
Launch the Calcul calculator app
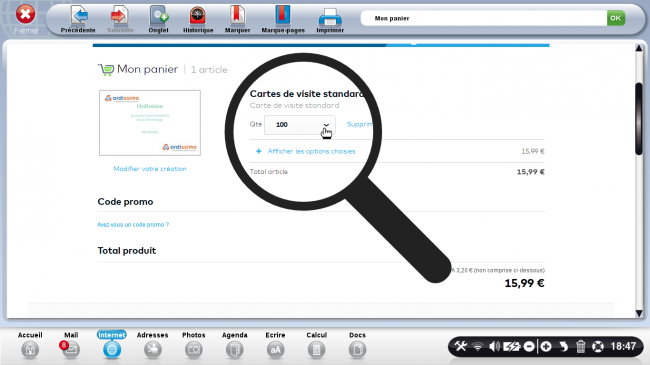click(x=316, y=349)
